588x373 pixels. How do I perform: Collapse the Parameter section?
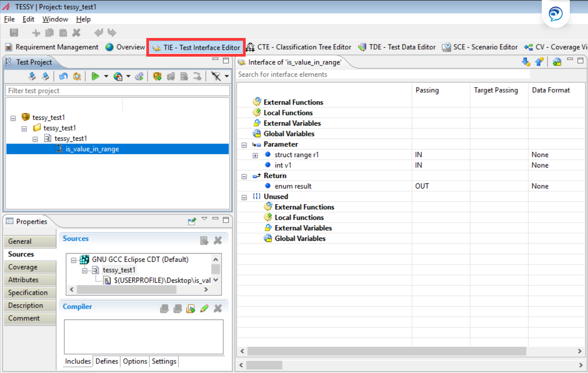[244, 145]
